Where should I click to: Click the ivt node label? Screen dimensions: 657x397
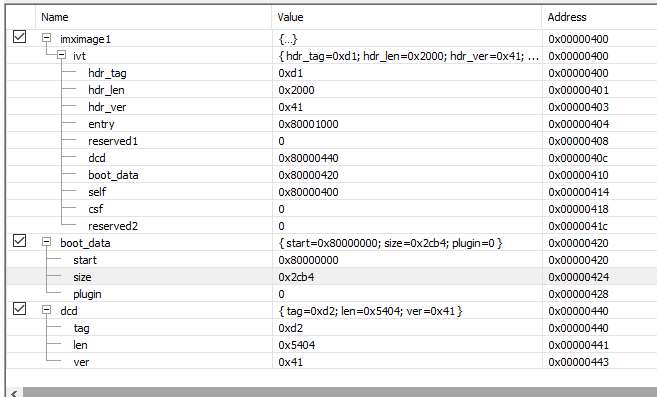click(x=79, y=56)
